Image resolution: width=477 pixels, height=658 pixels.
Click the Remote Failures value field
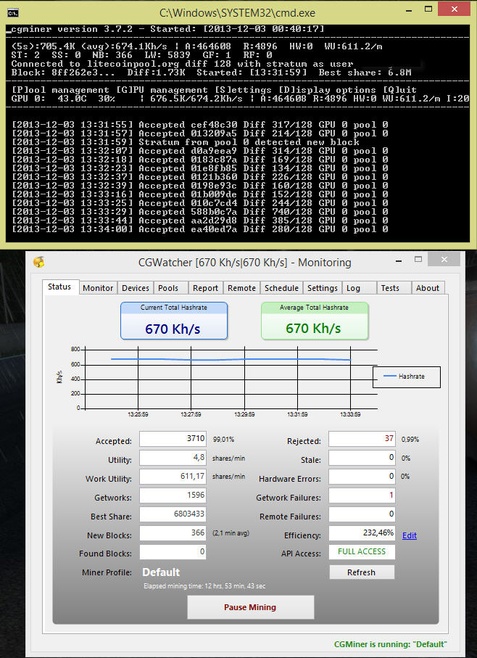pos(362,514)
